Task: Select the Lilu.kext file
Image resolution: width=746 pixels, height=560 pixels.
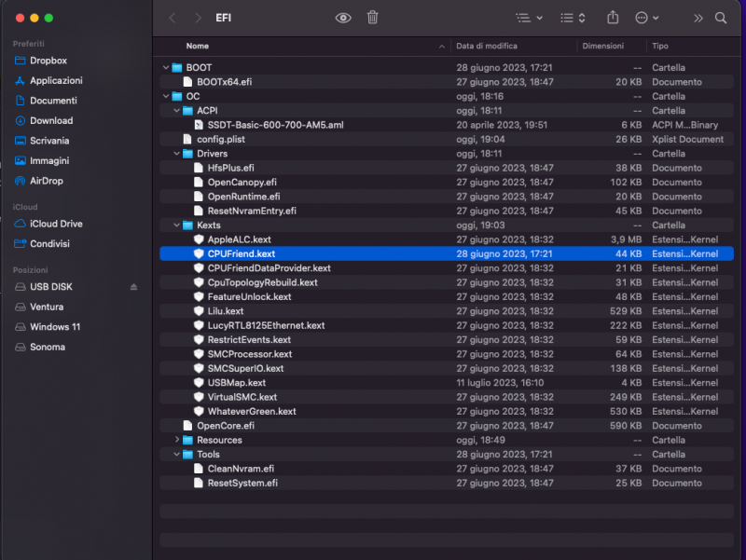Action: click(x=447, y=311)
